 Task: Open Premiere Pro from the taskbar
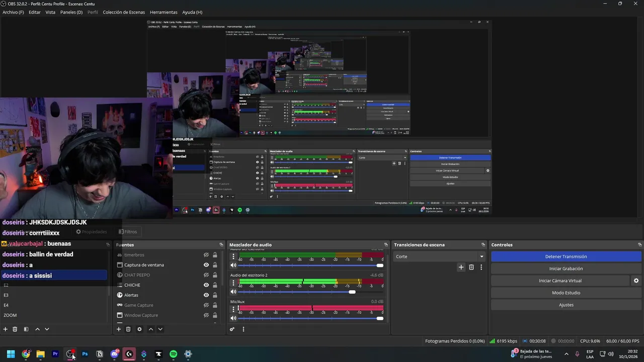pyautogui.click(x=55, y=354)
